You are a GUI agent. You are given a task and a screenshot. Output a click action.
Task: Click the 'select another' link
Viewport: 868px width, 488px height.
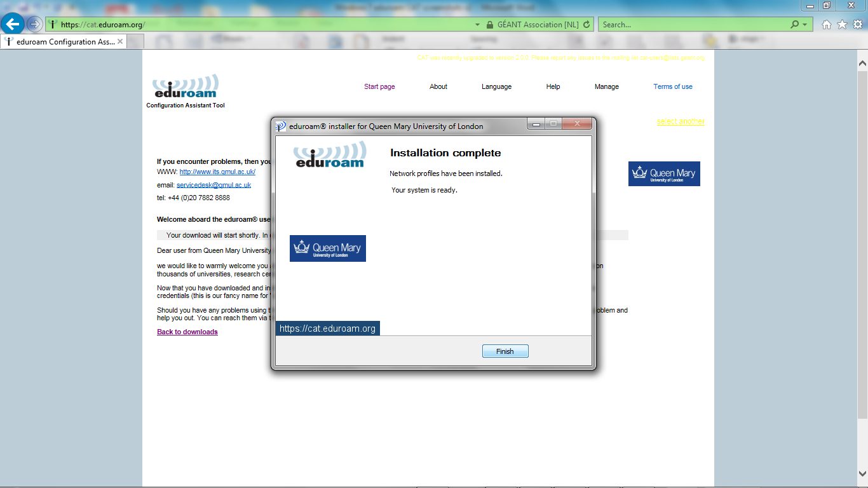(681, 121)
